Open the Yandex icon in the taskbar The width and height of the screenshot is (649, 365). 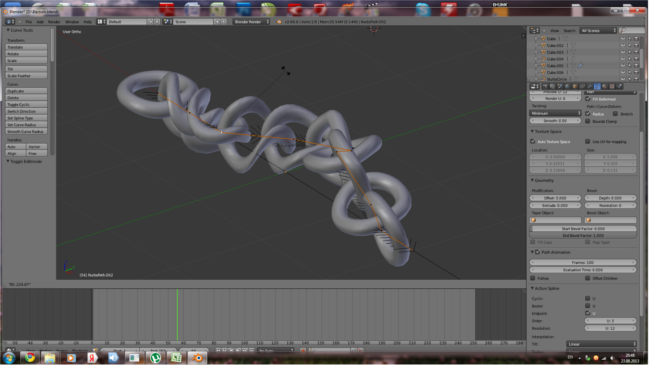pyautogui.click(x=92, y=357)
